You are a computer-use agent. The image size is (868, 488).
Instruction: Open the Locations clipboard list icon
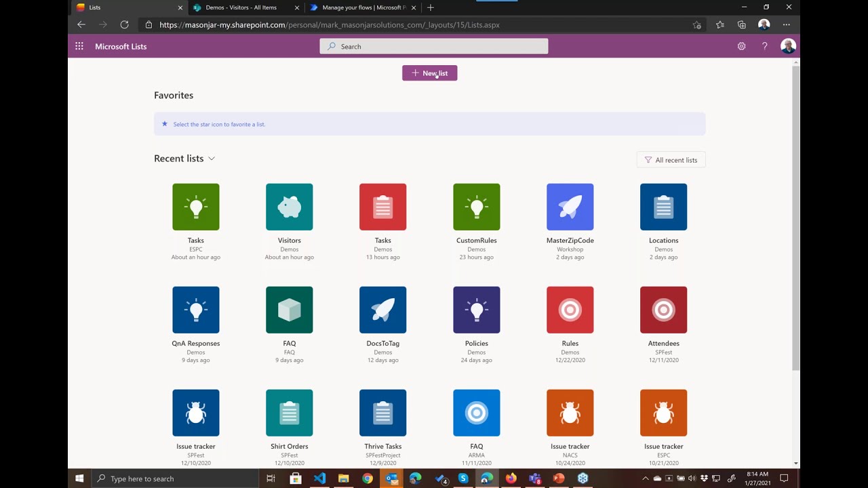pos(664,207)
